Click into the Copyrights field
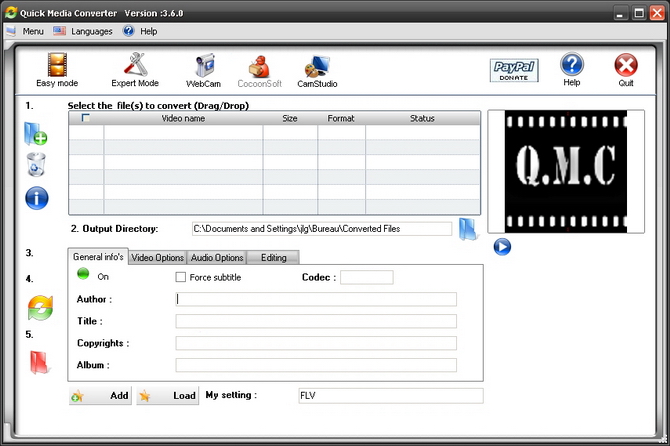The image size is (670, 446). (x=316, y=343)
